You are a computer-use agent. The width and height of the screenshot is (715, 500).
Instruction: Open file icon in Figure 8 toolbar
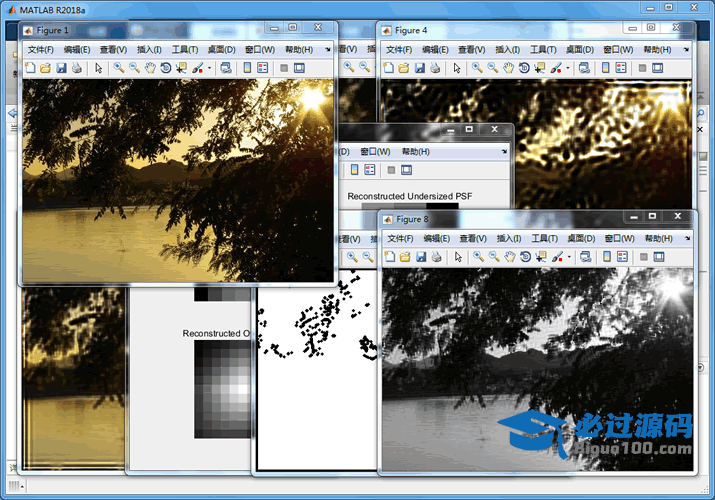[x=405, y=257]
